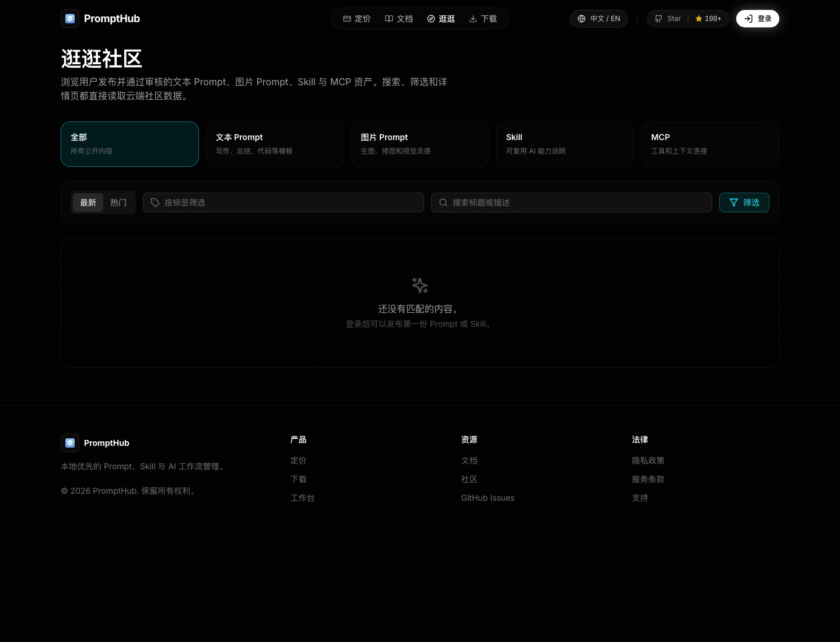The image size is (840, 642).
Task: Click the tag icon in tag filter
Action: click(155, 203)
